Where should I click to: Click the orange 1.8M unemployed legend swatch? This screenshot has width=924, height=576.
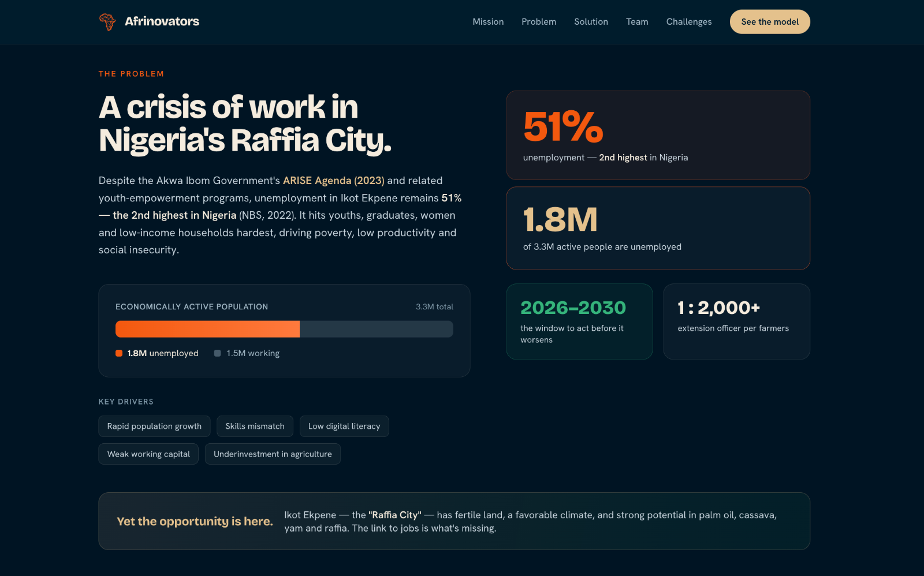(119, 353)
